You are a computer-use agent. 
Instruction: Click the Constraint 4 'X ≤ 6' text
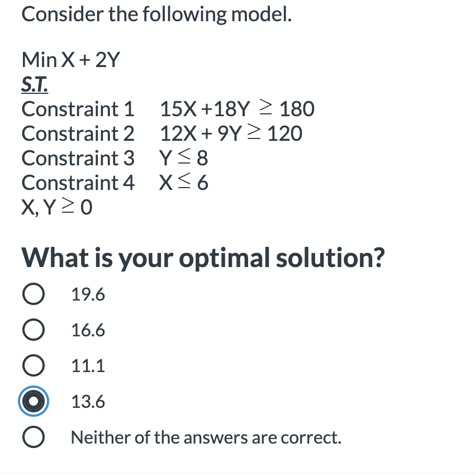click(x=184, y=182)
